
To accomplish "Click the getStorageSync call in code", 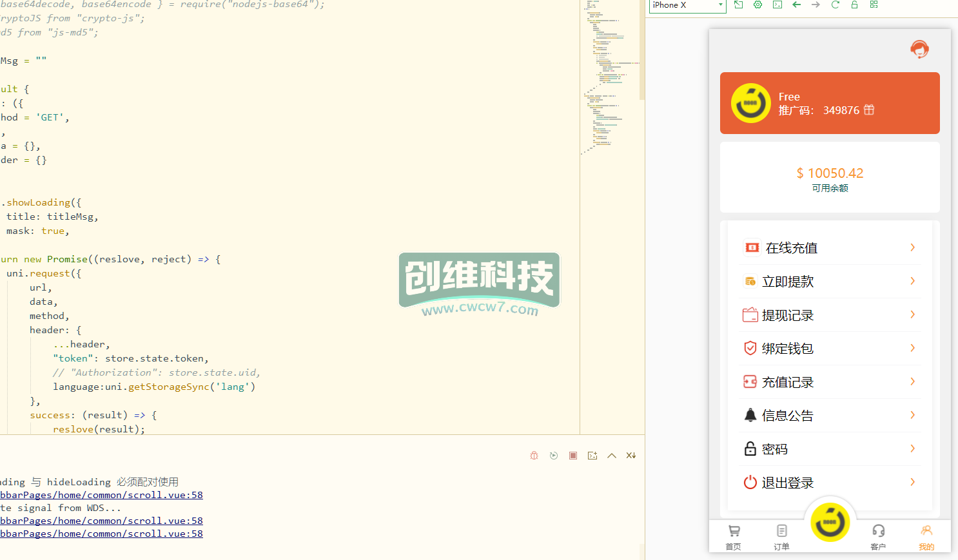I will (x=169, y=387).
